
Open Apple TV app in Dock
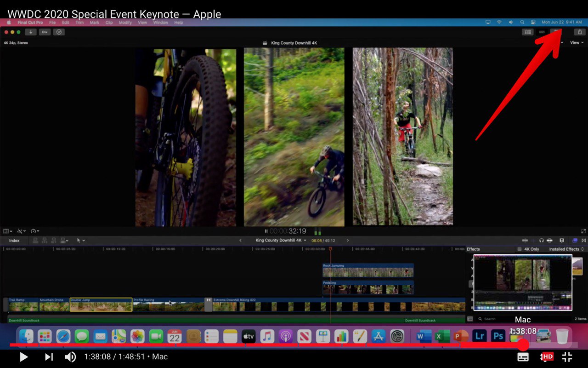click(249, 336)
